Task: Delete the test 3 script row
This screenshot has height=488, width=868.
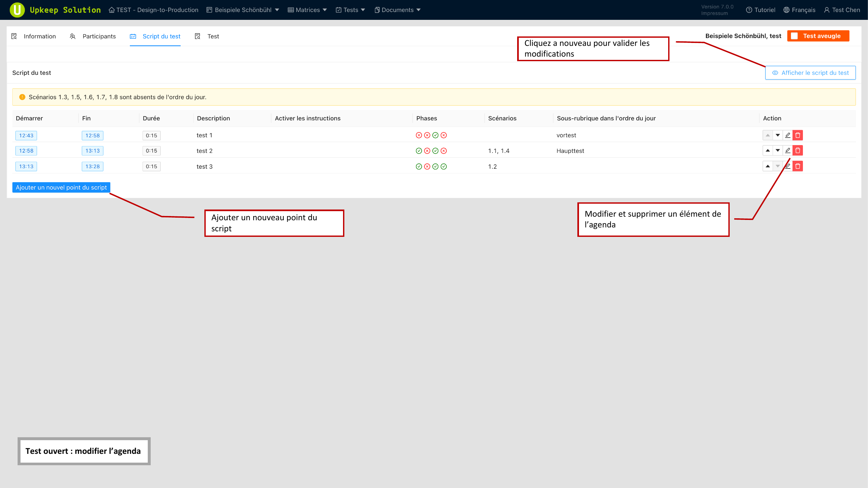Action: [x=798, y=166]
